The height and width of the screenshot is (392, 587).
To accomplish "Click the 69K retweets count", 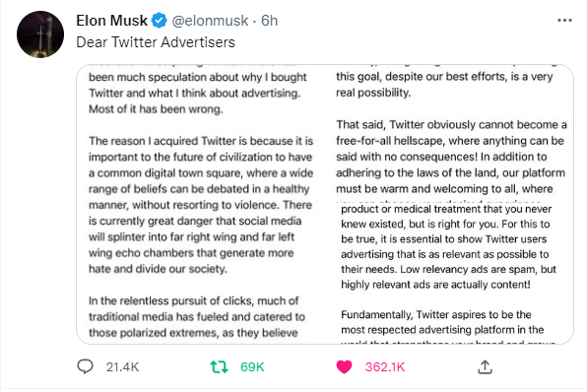I will [252, 367].
